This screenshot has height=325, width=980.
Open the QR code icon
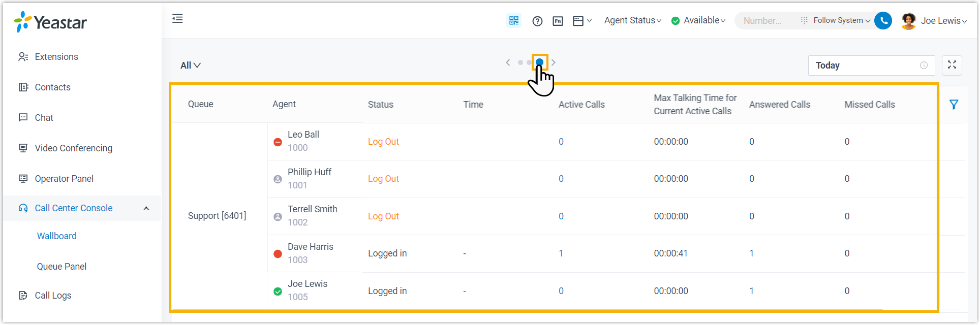click(514, 20)
